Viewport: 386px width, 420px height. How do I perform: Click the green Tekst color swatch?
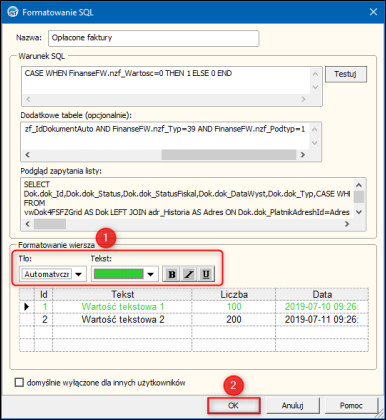click(x=118, y=274)
